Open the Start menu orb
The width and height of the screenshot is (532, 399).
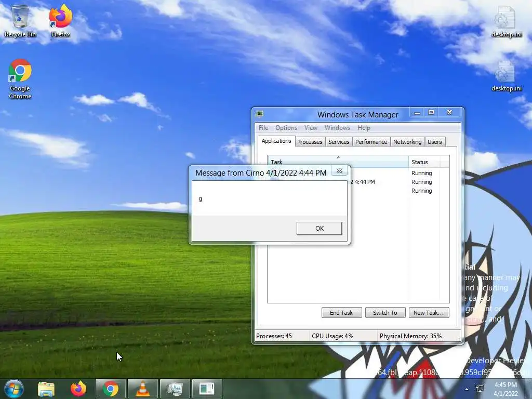point(14,389)
